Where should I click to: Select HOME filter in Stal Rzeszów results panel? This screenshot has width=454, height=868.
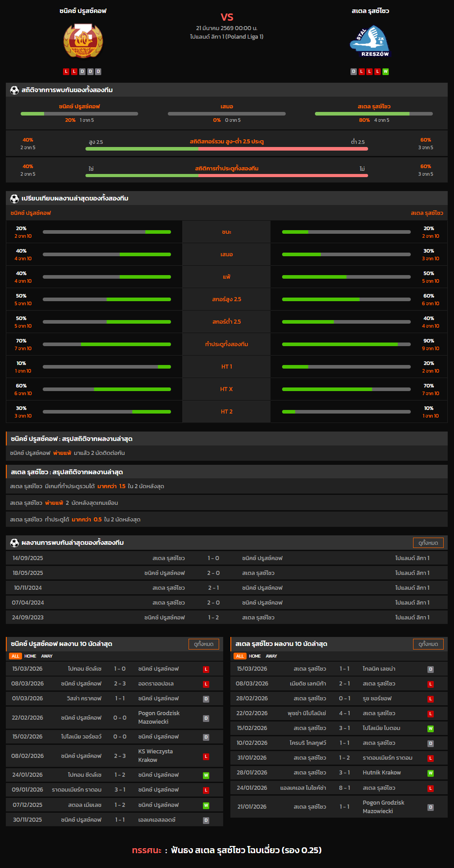click(x=255, y=656)
